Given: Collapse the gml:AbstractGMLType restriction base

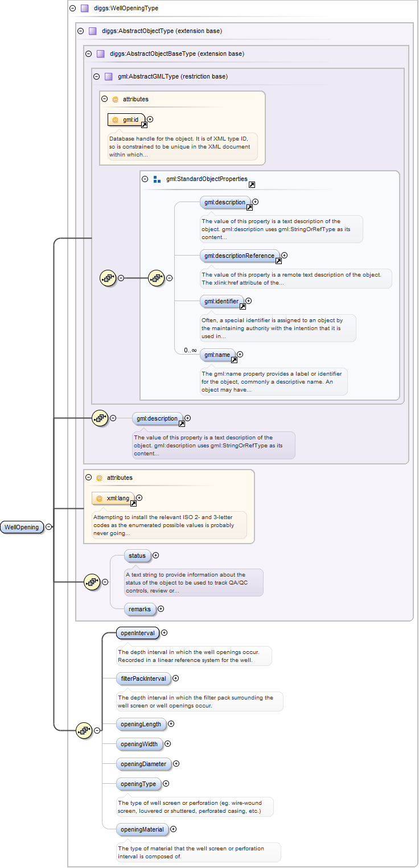Looking at the screenshot, I should [96, 76].
